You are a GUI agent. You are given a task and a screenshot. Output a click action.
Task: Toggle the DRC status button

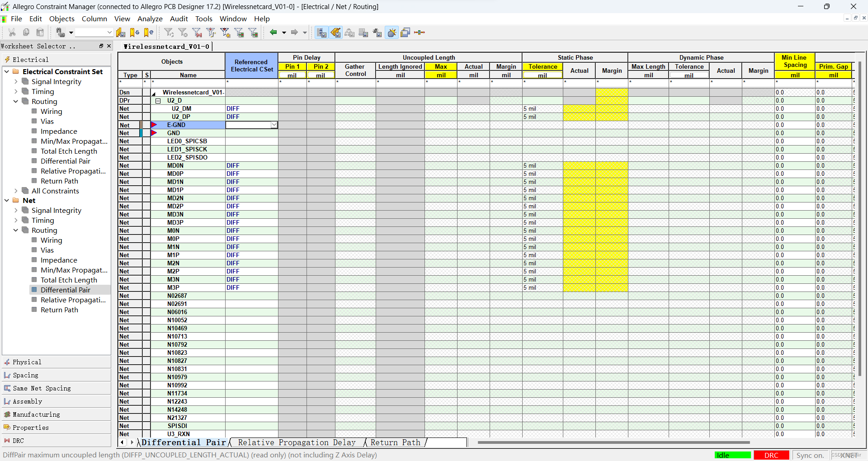771,455
